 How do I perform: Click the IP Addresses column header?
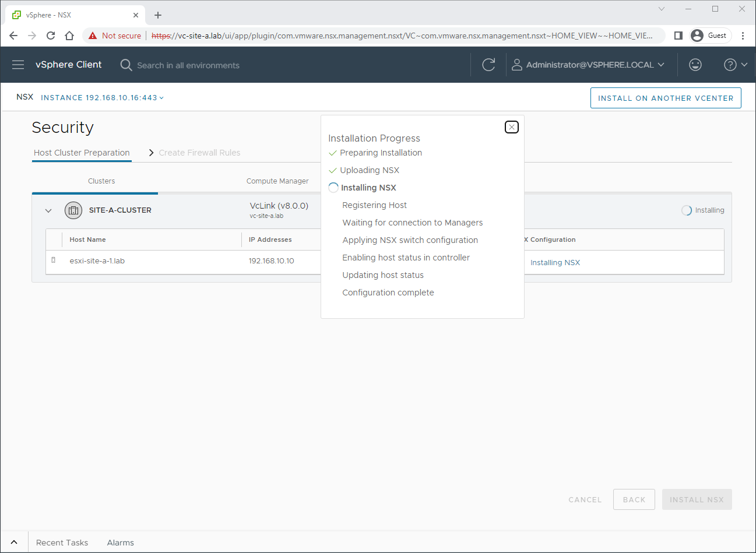(270, 239)
